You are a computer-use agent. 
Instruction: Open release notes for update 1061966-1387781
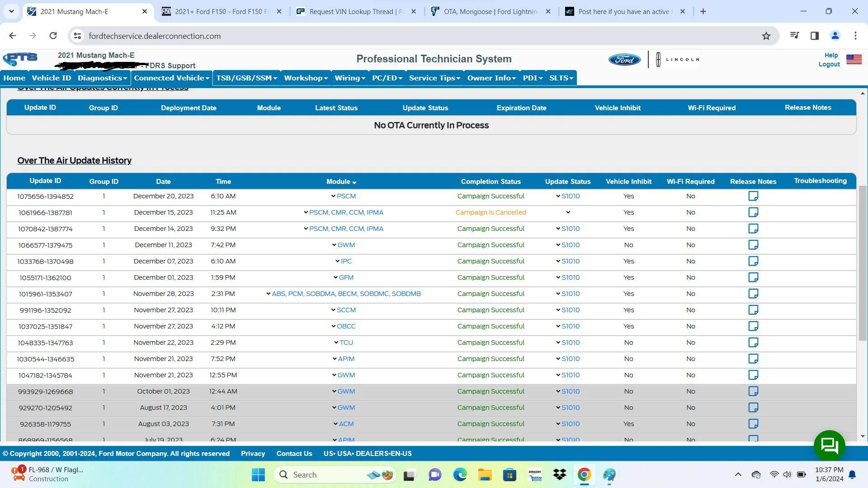point(753,212)
